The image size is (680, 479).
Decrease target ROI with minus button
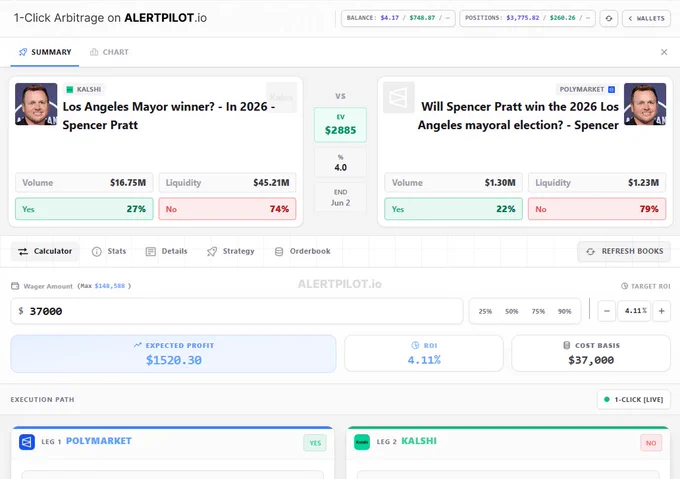click(607, 311)
